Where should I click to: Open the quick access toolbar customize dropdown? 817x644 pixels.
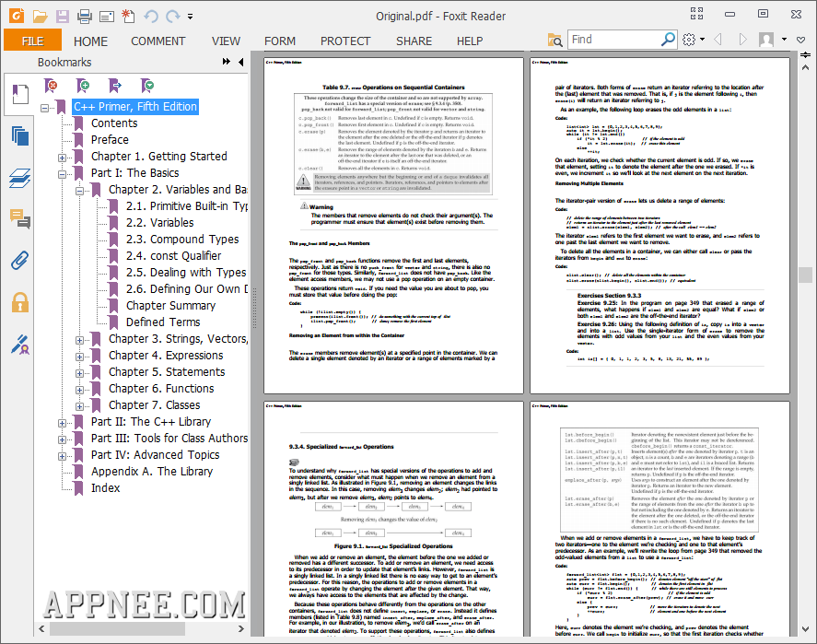[x=190, y=17]
